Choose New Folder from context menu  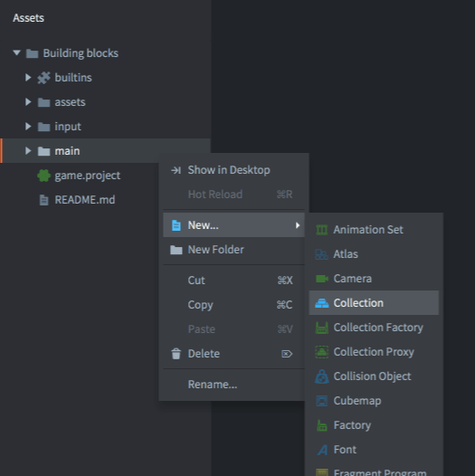click(233, 250)
